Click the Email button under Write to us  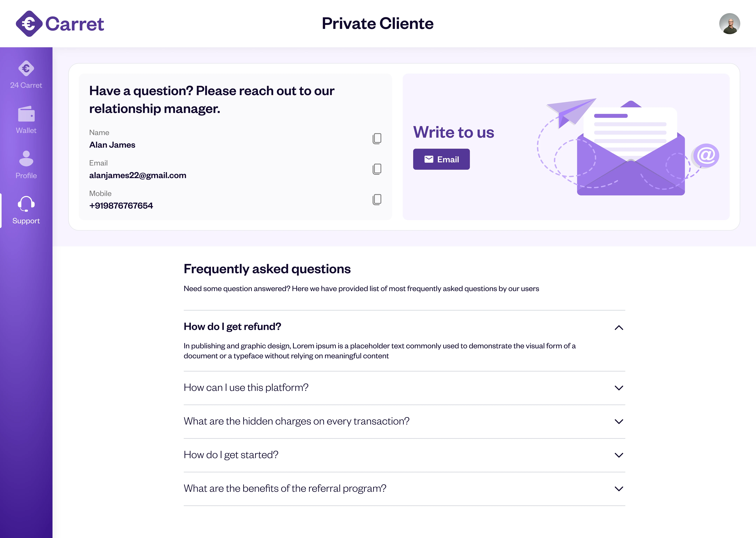point(441,159)
